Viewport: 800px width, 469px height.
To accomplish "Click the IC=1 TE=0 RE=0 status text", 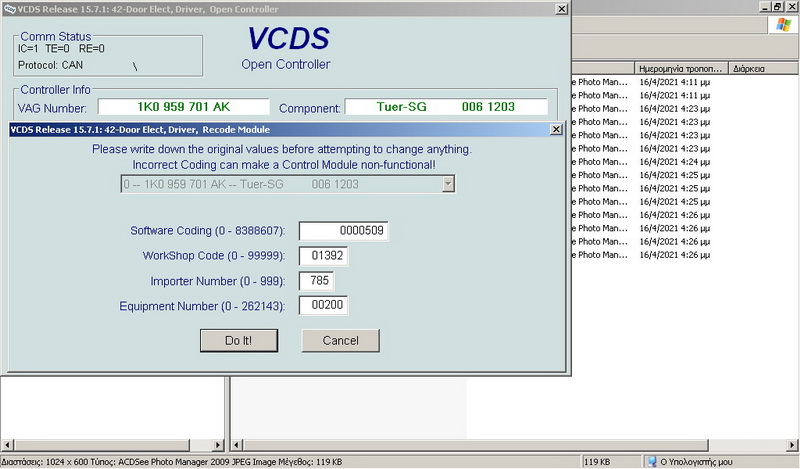I will [x=61, y=49].
